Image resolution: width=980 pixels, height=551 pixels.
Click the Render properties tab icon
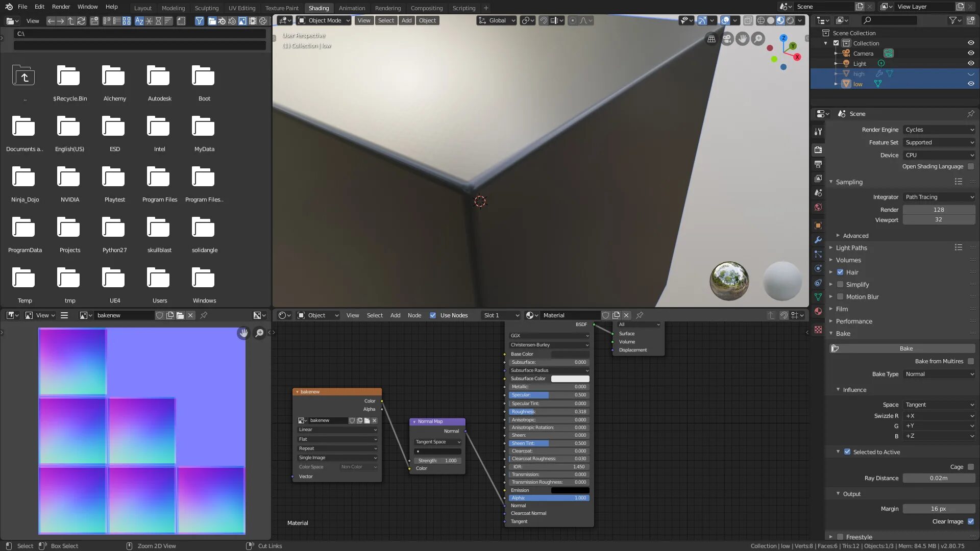point(818,150)
